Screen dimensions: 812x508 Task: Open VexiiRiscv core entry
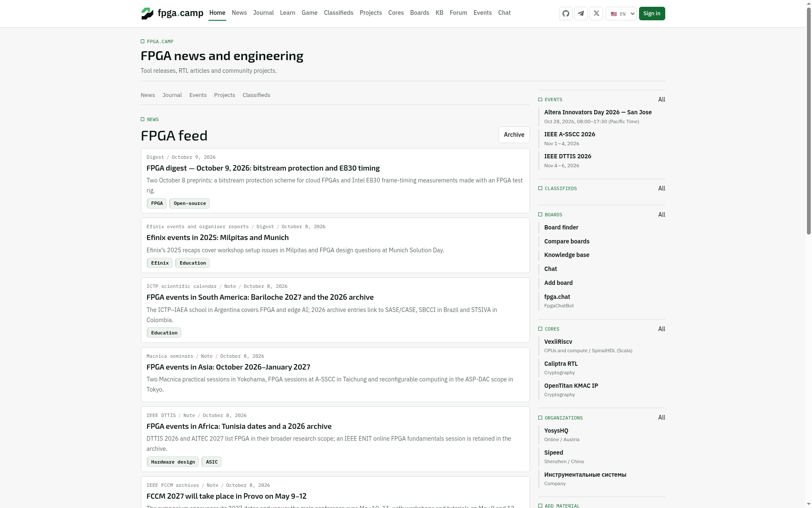[558, 342]
